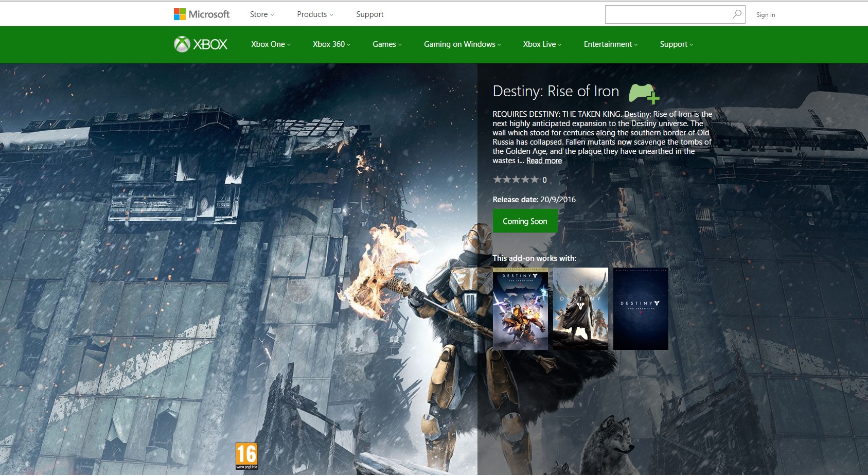The height and width of the screenshot is (476, 868).
Task: Select the Destiny Legendary Edition thumbnail
Action: (x=520, y=309)
